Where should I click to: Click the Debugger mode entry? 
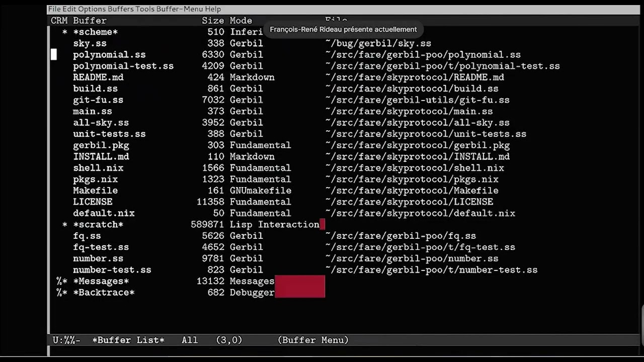pos(252,292)
